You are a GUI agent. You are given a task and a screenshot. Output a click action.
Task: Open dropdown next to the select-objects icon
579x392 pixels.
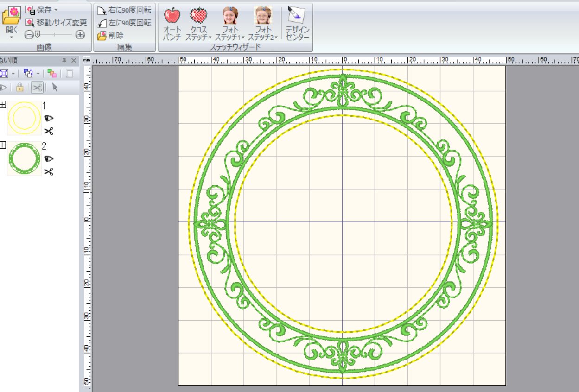click(38, 74)
